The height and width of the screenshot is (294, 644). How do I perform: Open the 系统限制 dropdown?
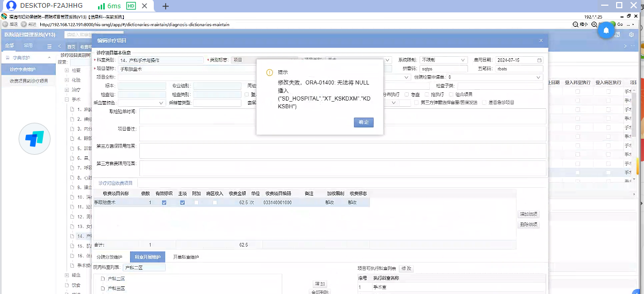point(443,60)
